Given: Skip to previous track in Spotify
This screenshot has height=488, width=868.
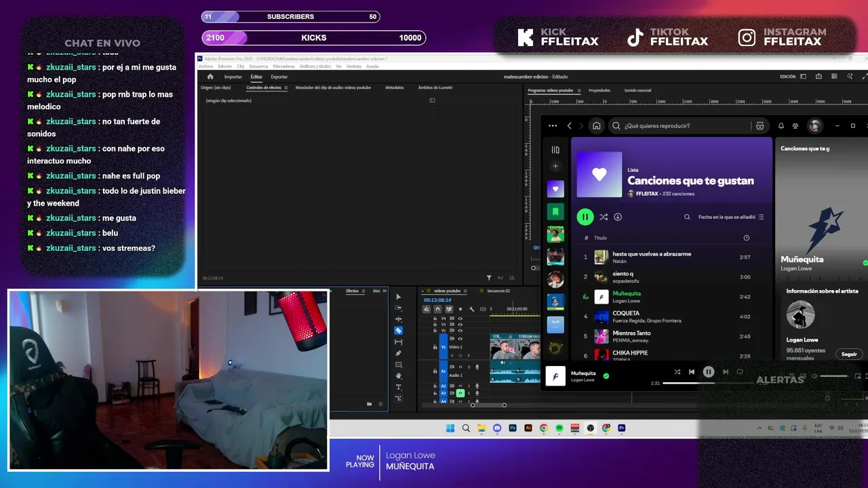Looking at the screenshot, I should click(x=692, y=371).
